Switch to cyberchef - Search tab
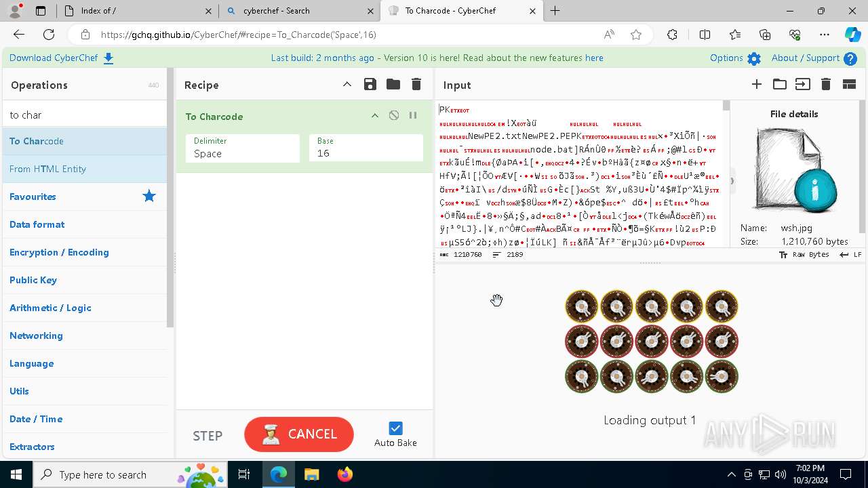This screenshot has height=488, width=868. 299,11
